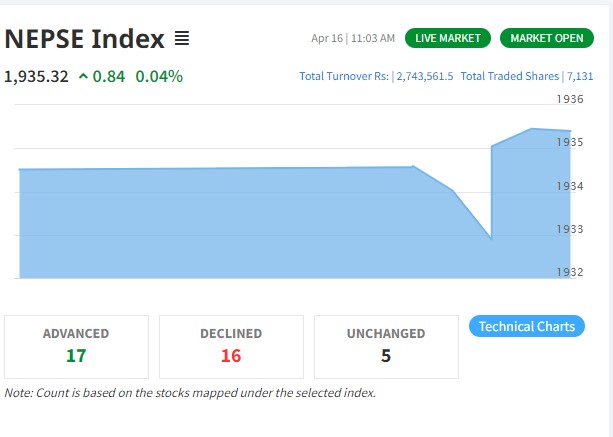Click the NEPSE Index heading

tap(84, 39)
